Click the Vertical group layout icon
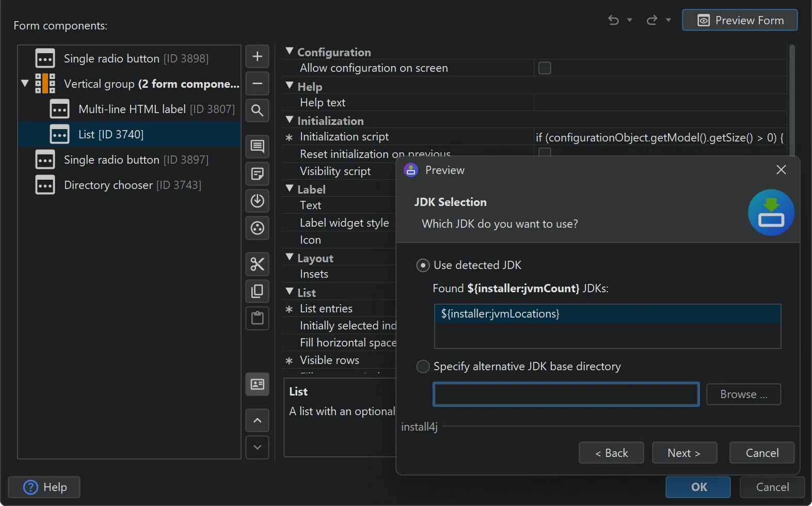The image size is (812, 506). pyautogui.click(x=45, y=83)
